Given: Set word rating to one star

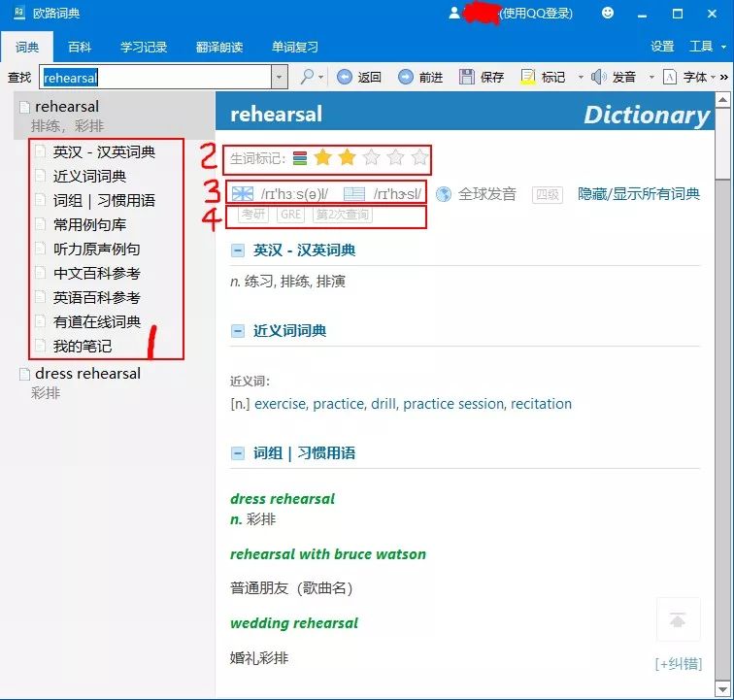Looking at the screenshot, I should tap(323, 157).
